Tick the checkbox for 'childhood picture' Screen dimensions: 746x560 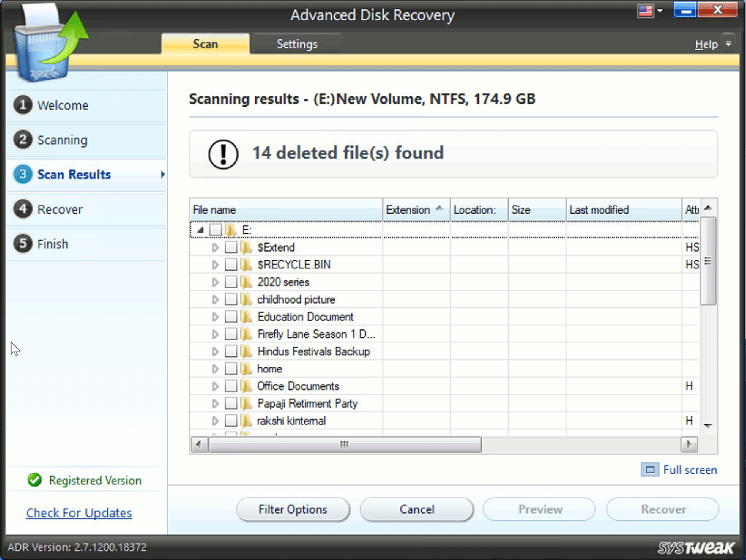point(232,299)
